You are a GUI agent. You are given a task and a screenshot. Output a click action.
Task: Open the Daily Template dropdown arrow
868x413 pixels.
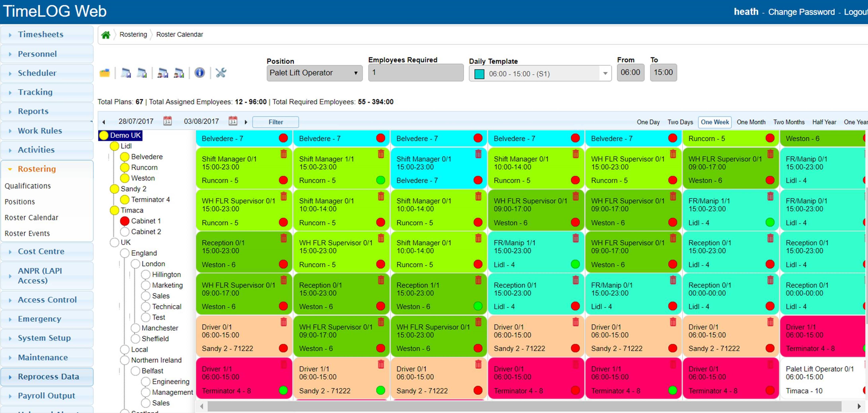coord(605,73)
